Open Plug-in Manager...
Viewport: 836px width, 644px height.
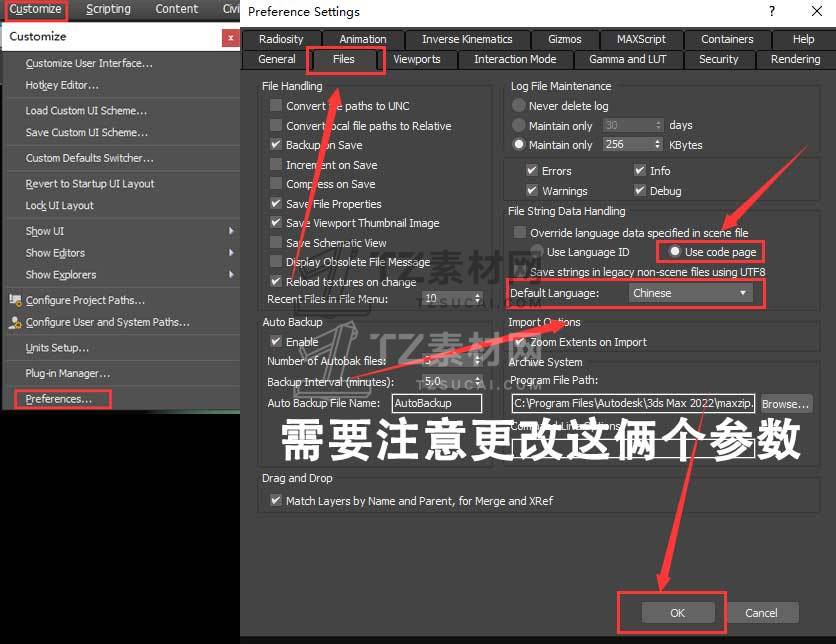[68, 373]
